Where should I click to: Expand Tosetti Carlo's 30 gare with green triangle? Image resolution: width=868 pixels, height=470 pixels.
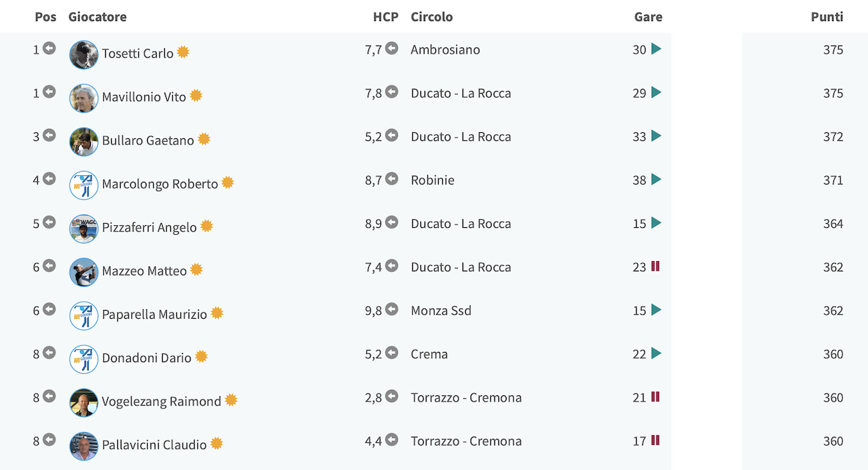coord(656,49)
